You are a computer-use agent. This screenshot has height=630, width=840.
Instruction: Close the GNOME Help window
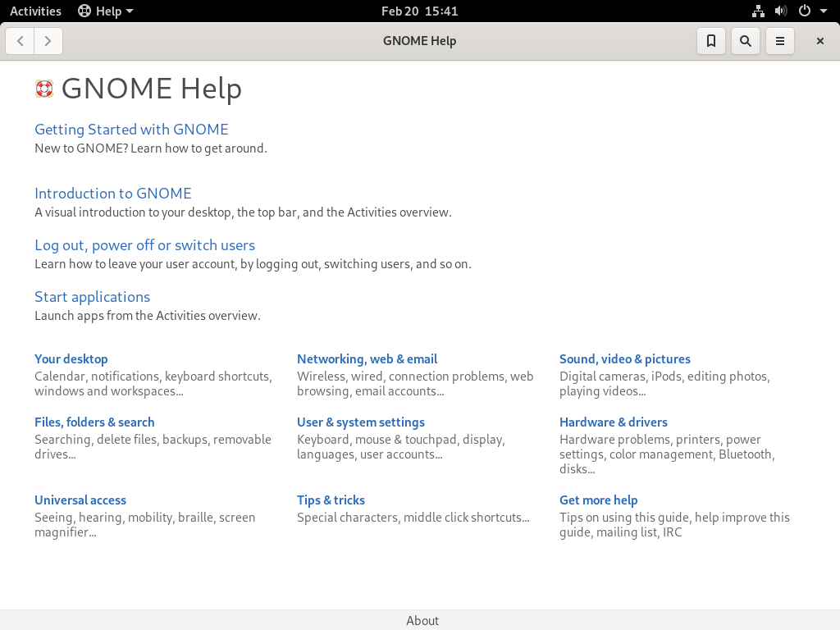[819, 41]
